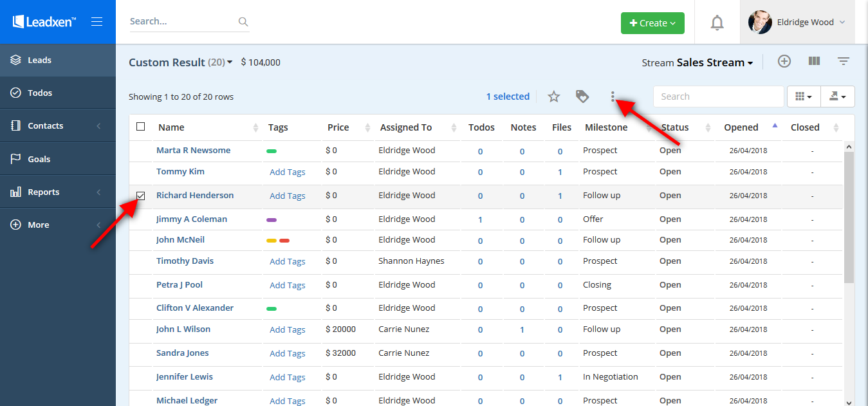Open lead Tommy Kim
This screenshot has width=868, height=406.
(180, 171)
